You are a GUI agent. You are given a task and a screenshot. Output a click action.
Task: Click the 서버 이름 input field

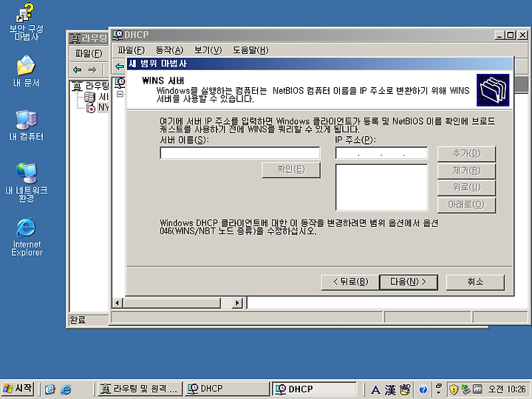coord(240,153)
